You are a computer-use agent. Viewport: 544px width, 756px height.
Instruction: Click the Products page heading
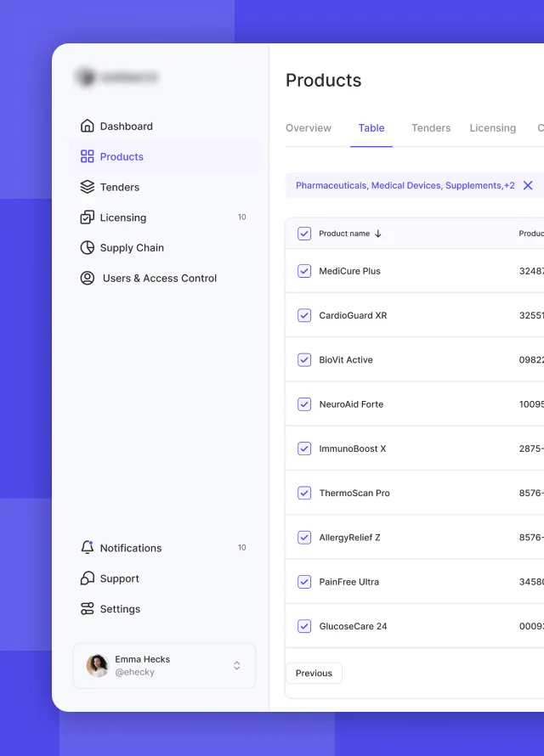tap(323, 80)
